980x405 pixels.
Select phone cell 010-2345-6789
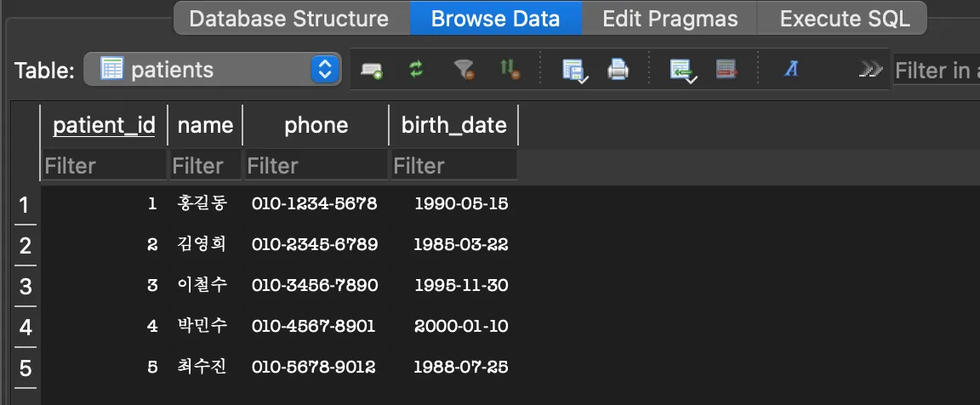[316, 244]
